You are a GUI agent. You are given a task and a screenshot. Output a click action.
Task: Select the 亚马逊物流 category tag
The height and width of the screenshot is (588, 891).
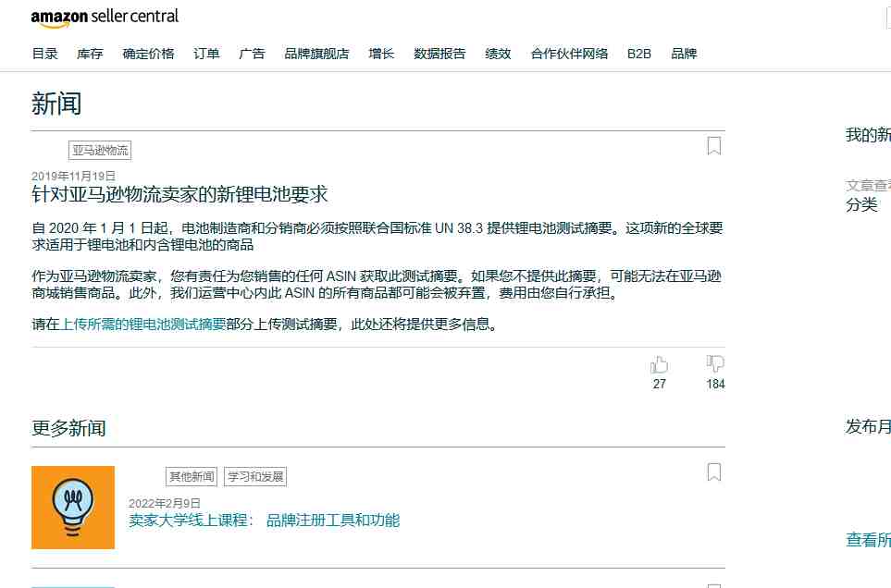(100, 151)
